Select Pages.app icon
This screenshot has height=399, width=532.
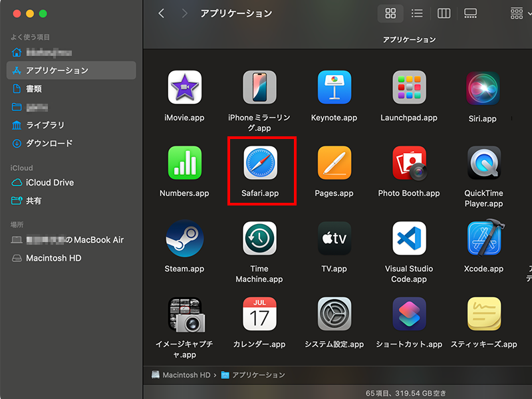(334, 163)
